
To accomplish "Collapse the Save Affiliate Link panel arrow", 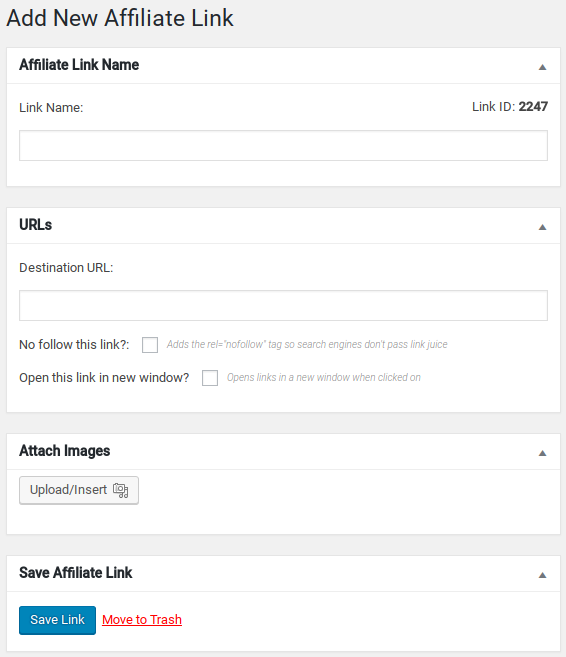I will pyautogui.click(x=542, y=575).
